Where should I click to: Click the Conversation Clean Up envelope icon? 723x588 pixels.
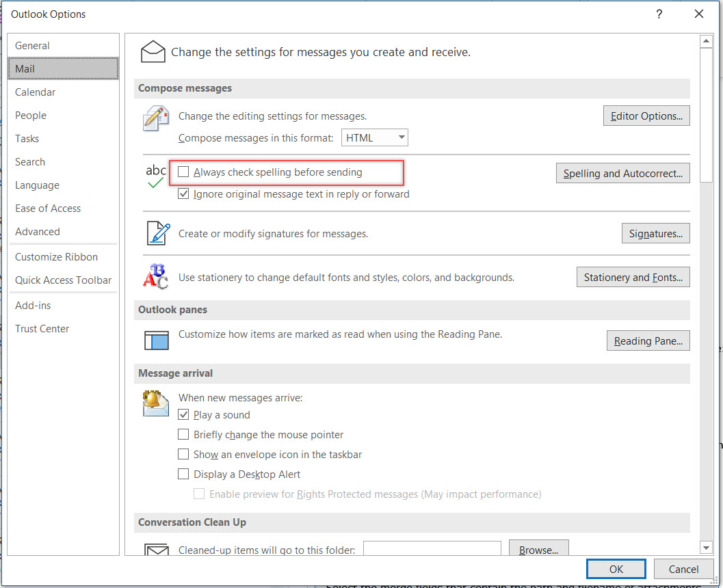pyautogui.click(x=157, y=549)
